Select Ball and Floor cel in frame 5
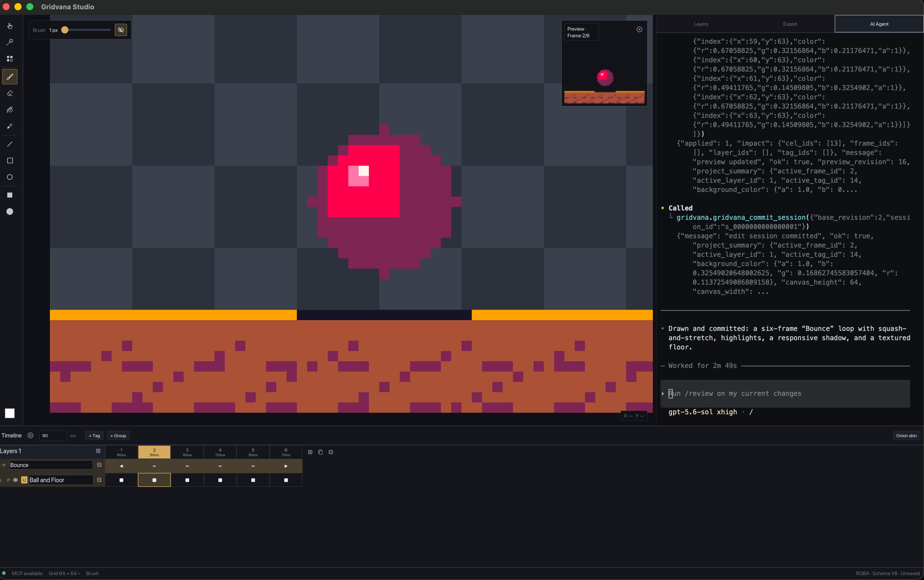 (x=253, y=480)
